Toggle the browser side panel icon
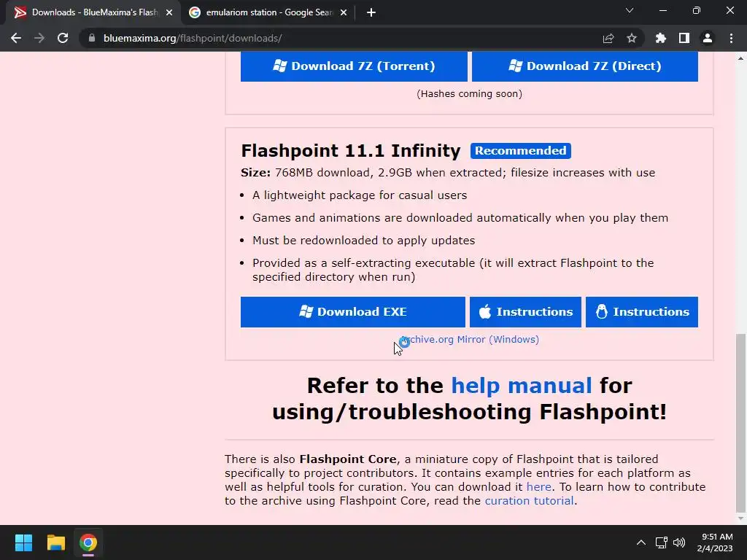The width and height of the screenshot is (747, 560). 684,38
